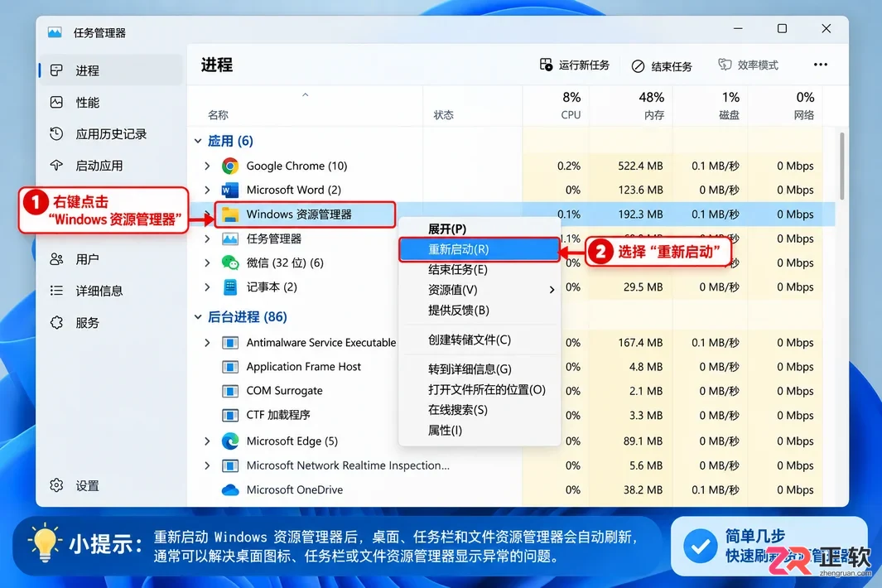Click the 任务管理器 process icon
This screenshot has height=588, width=882.
click(x=230, y=239)
